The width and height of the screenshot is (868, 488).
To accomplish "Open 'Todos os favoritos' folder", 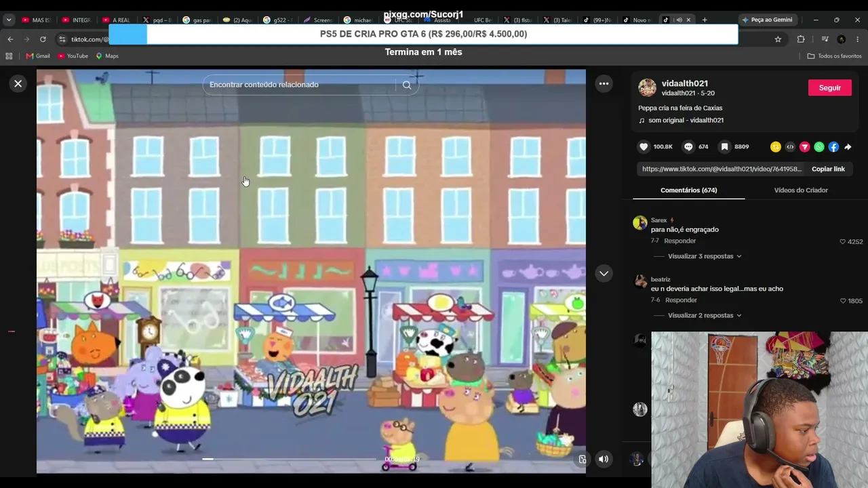I will pos(834,56).
